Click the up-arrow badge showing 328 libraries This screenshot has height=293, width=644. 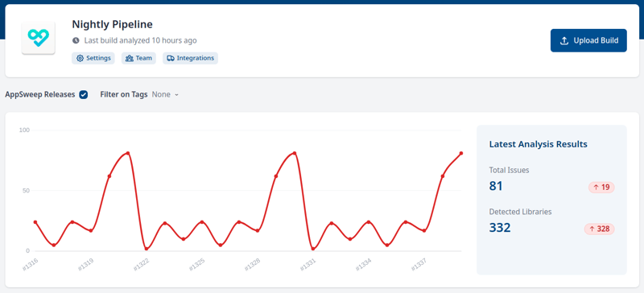point(599,229)
